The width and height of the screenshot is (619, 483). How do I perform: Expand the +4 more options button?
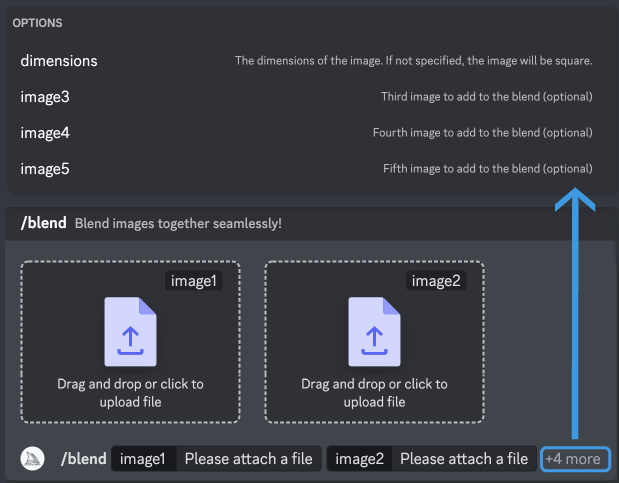tap(575, 459)
